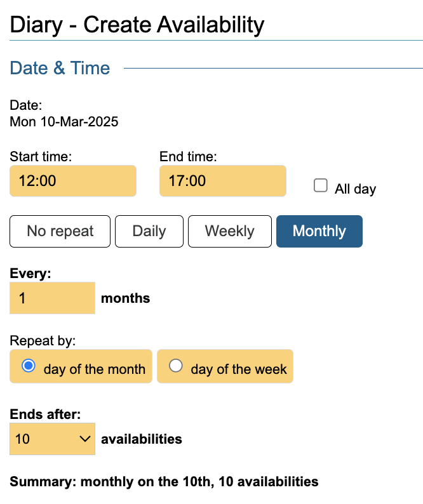This screenshot has height=504, width=423.
Task: Select the No repeat option
Action: tap(60, 231)
